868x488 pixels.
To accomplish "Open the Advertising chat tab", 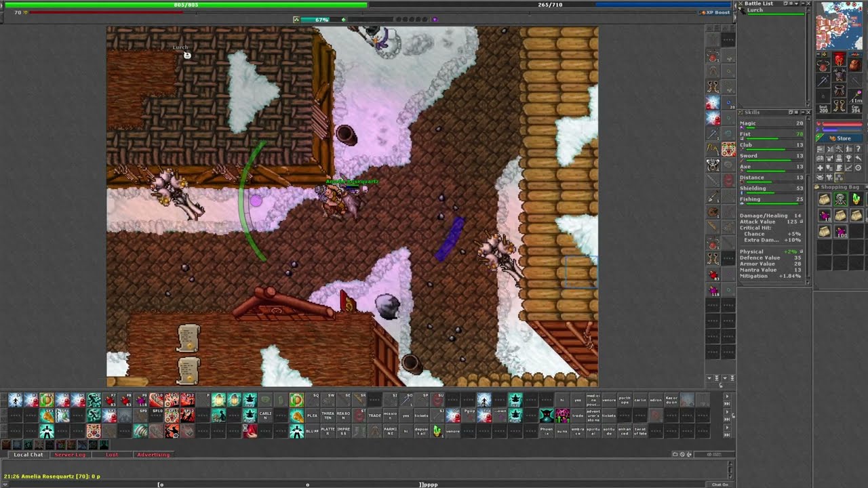I will pyautogui.click(x=153, y=455).
